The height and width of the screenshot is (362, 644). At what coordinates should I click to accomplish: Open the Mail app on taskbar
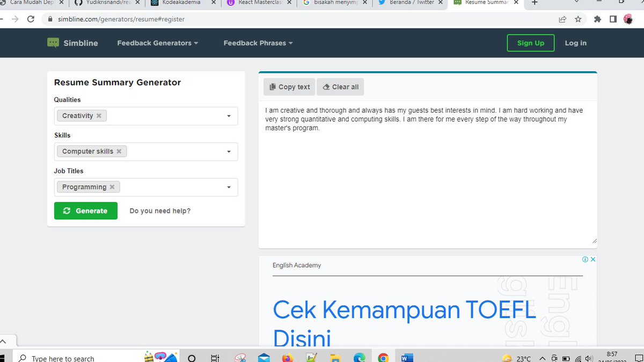click(264, 358)
